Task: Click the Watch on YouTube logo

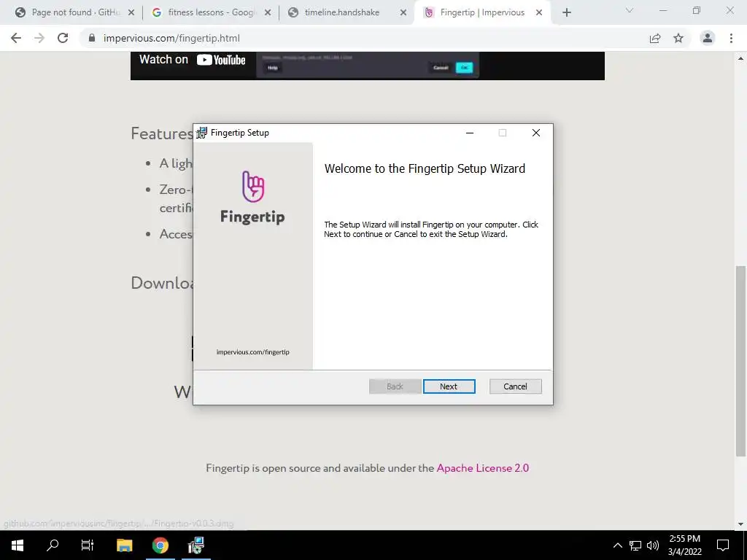Action: 221,60
